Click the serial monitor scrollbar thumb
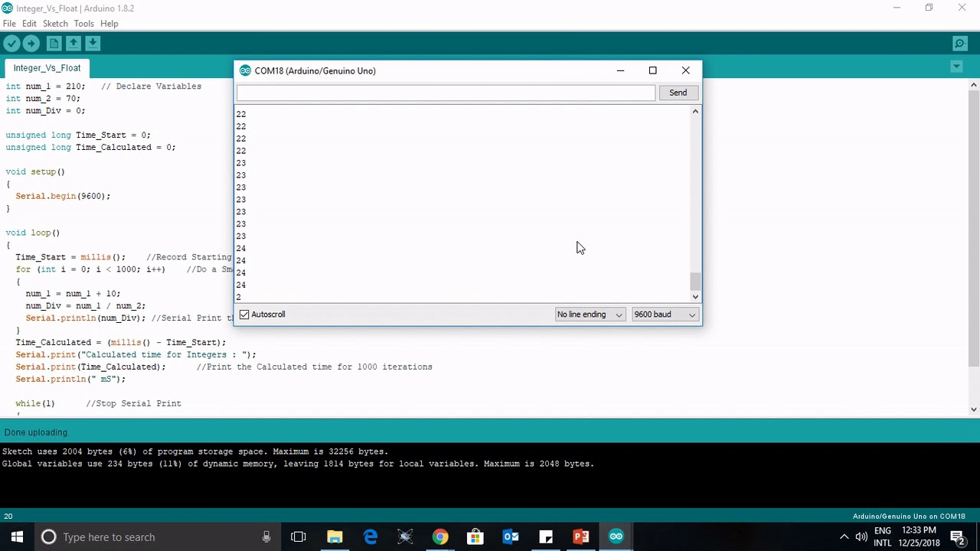This screenshot has height=551, width=980. click(x=695, y=282)
